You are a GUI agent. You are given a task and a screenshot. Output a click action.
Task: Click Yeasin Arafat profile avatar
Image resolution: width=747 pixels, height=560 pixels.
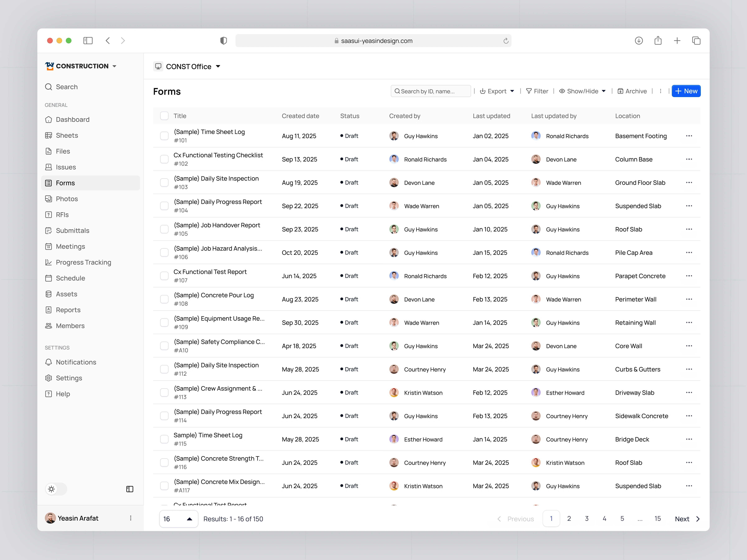50,518
